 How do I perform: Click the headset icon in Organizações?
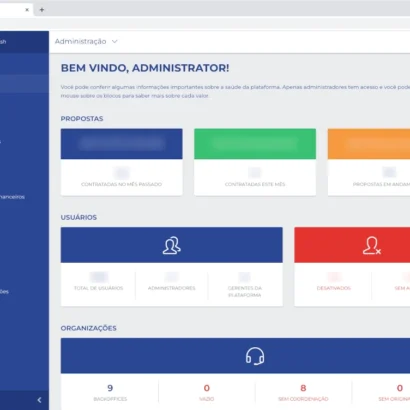255,356
